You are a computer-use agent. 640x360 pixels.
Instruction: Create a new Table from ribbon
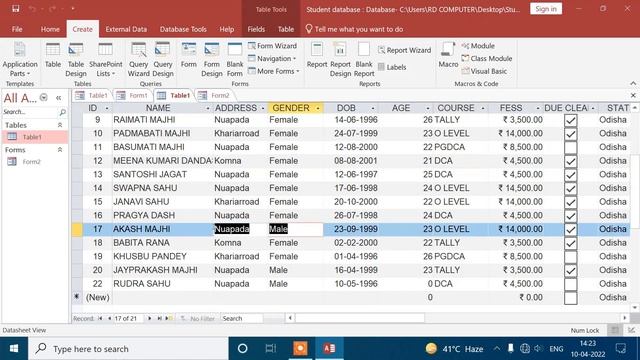pos(53,56)
